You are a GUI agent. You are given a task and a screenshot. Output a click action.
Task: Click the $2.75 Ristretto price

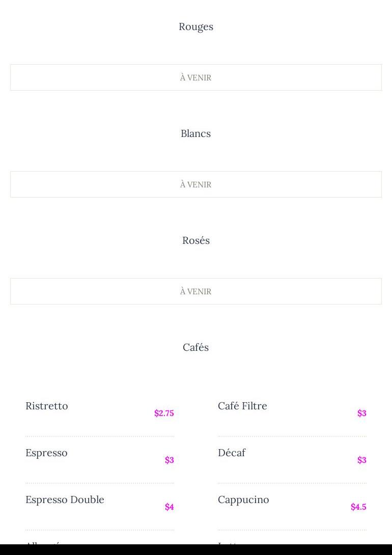[164, 413]
